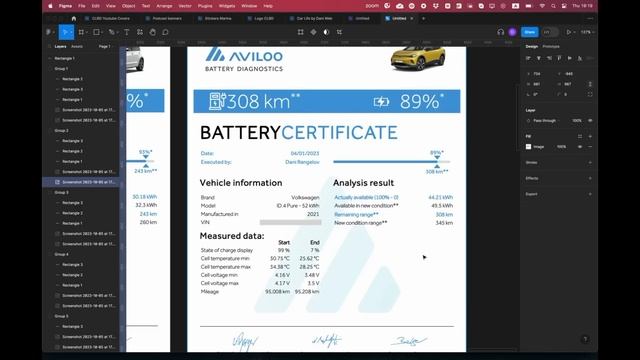Open the Plugins menu
The height and width of the screenshot is (360, 640).
click(x=205, y=6)
